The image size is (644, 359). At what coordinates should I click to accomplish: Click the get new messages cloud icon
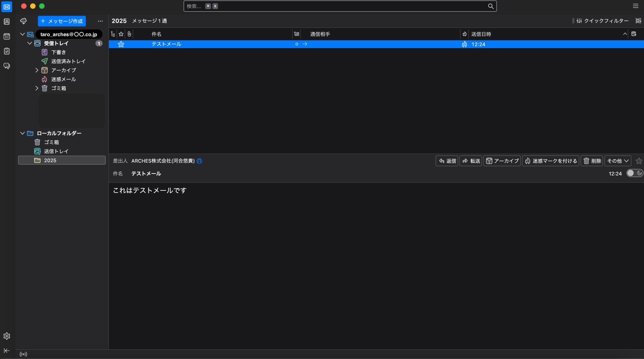(23, 21)
